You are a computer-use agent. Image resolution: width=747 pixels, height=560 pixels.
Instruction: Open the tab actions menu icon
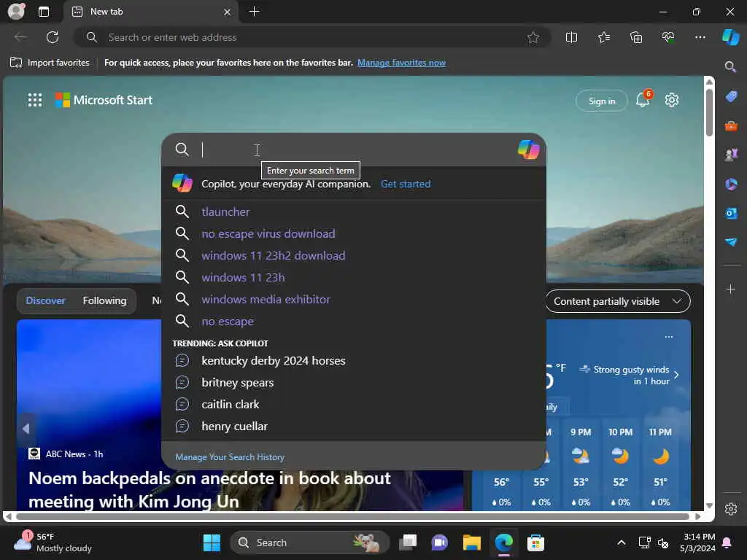pos(44,12)
